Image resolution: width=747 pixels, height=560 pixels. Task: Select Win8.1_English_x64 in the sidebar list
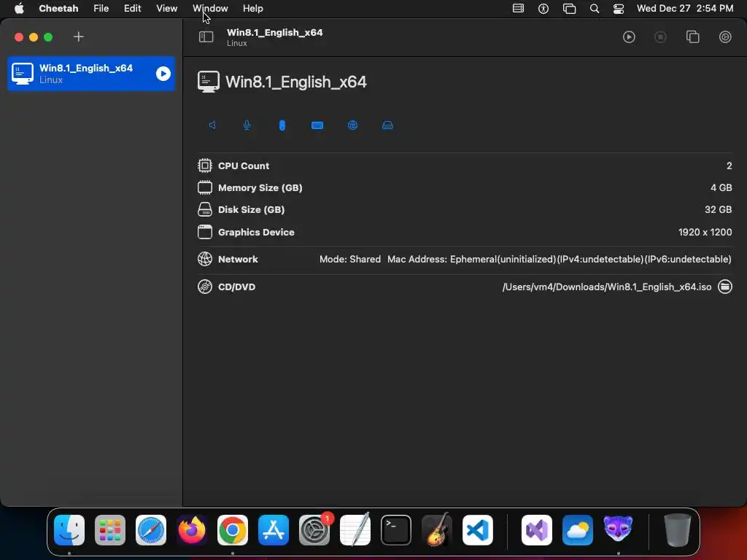click(91, 74)
